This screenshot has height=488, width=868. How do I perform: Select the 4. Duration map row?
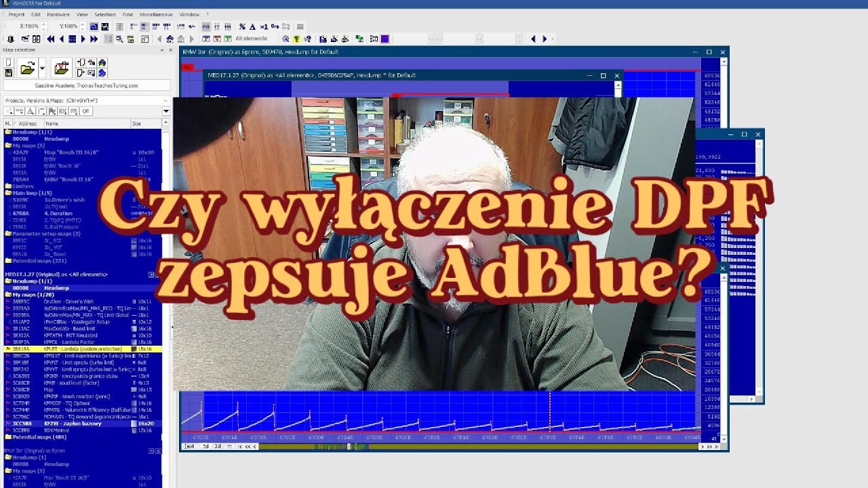coord(83,213)
